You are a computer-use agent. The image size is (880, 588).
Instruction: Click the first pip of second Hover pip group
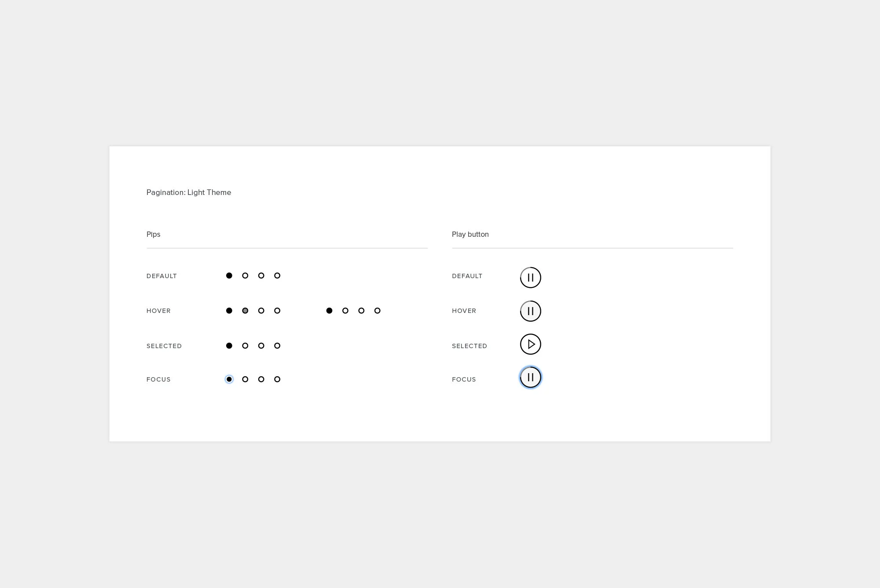coord(329,310)
